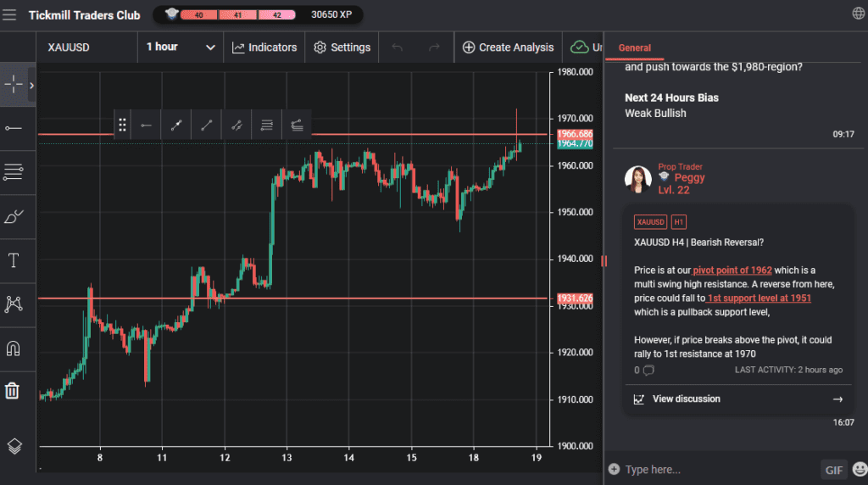Toggle the magnet snap mode
This screenshot has height=485, width=868.
[14, 348]
